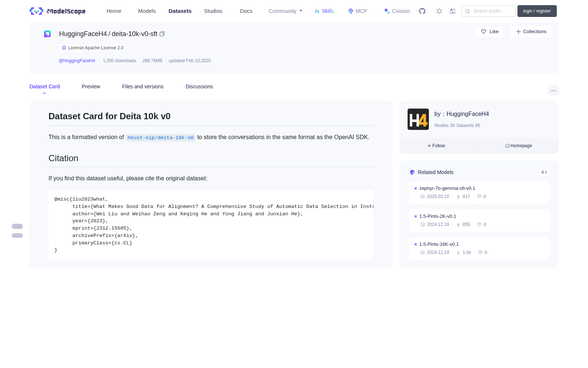
Task: Open the Models navigation item
Action: [x=147, y=11]
